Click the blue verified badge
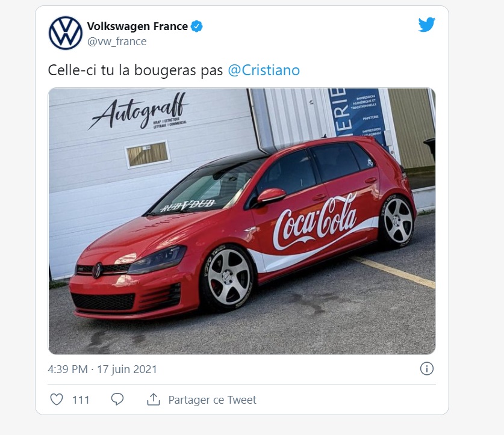This screenshot has height=435, width=504. (197, 26)
